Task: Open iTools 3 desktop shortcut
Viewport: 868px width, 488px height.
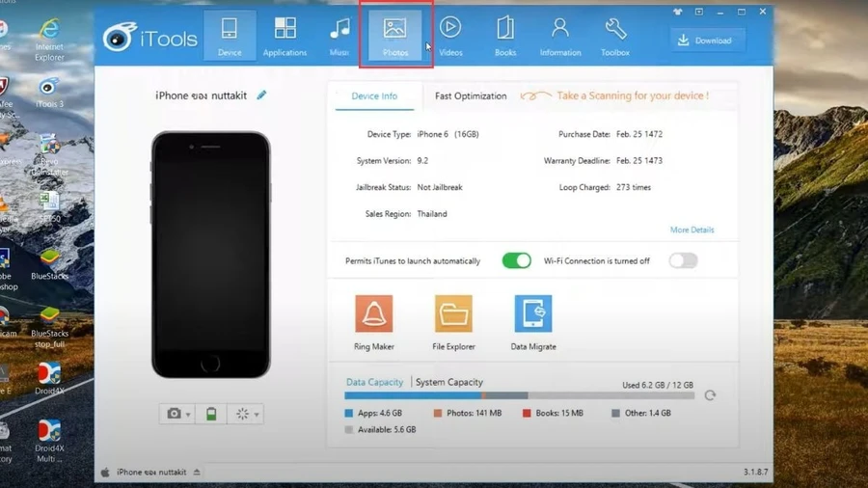Action: pyautogui.click(x=49, y=93)
